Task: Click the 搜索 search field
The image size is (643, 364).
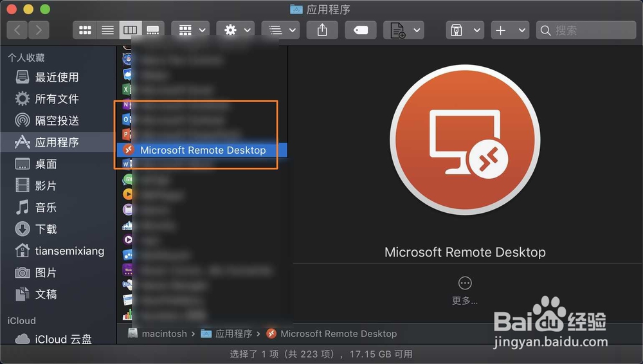Action: (x=586, y=30)
